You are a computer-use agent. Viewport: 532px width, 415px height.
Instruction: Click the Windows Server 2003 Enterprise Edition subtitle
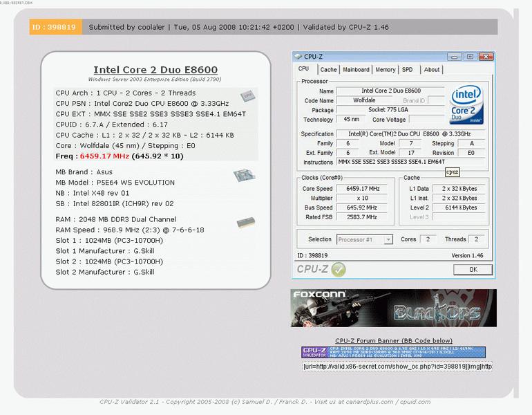(155, 80)
